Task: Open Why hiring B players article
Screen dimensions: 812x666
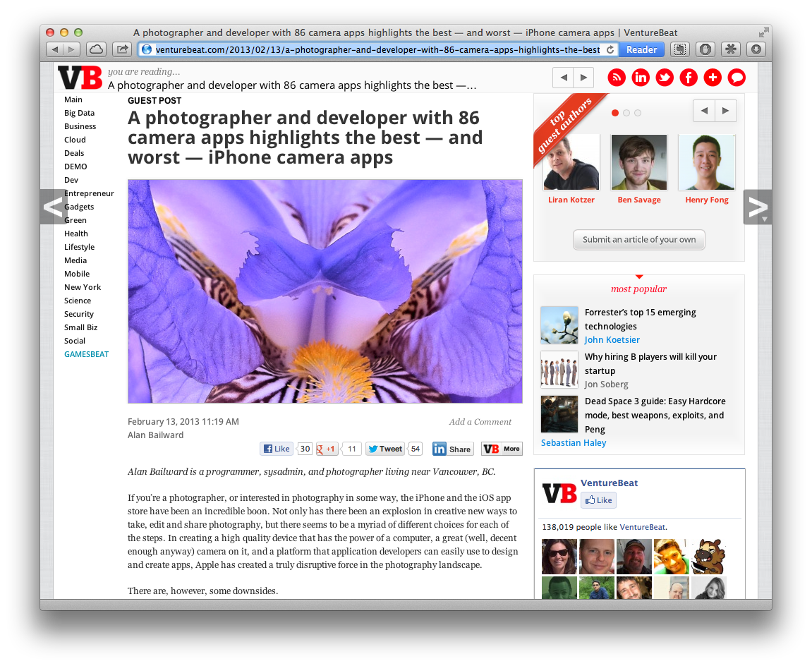Action: [x=650, y=363]
